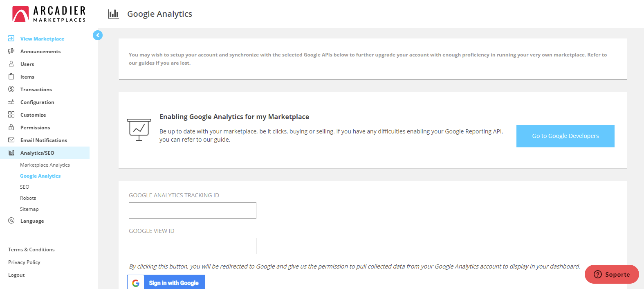Click the Items clipboard icon
This screenshot has height=289, width=644.
tap(11, 77)
